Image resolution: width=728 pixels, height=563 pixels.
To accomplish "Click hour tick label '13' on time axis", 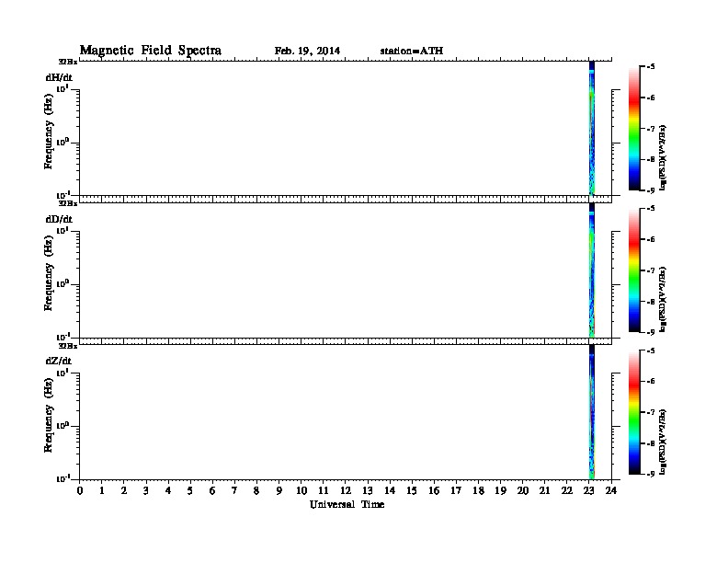I will pos(368,490).
